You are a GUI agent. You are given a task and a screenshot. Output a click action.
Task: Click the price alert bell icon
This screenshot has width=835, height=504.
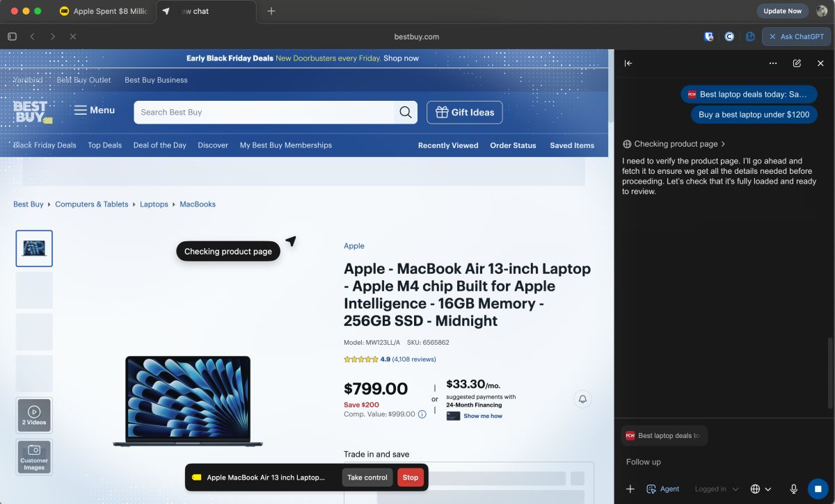582,399
